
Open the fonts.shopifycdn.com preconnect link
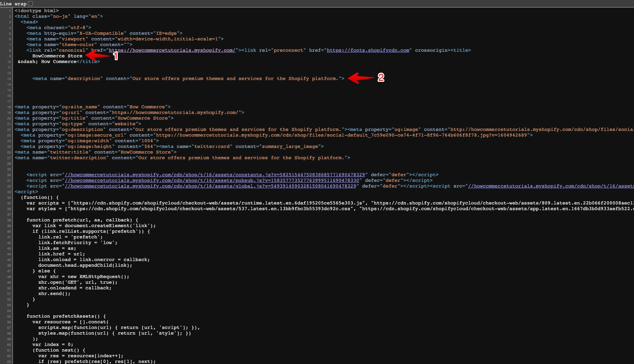[368, 50]
